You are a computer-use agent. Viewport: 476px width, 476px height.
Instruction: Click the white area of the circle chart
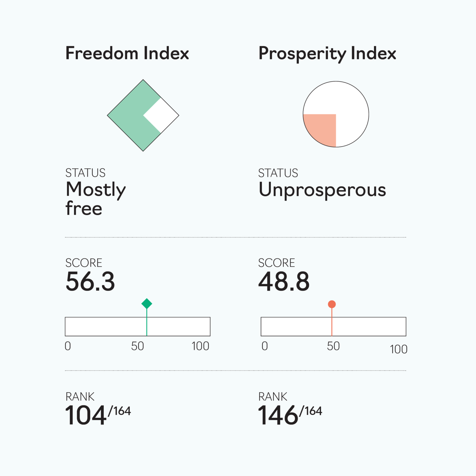tap(347, 102)
